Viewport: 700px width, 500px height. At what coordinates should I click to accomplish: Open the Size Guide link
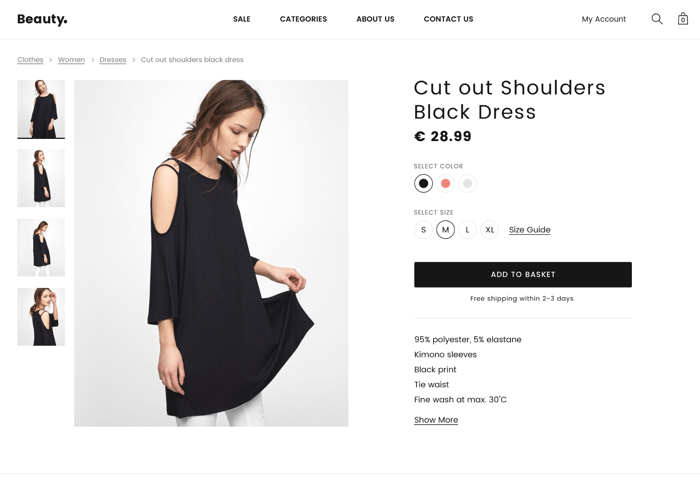pos(530,230)
